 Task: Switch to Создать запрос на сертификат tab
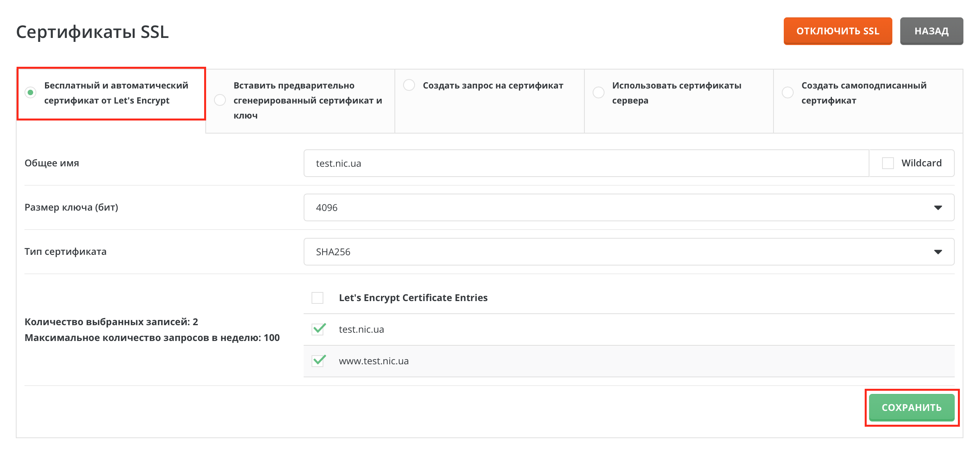point(493,86)
